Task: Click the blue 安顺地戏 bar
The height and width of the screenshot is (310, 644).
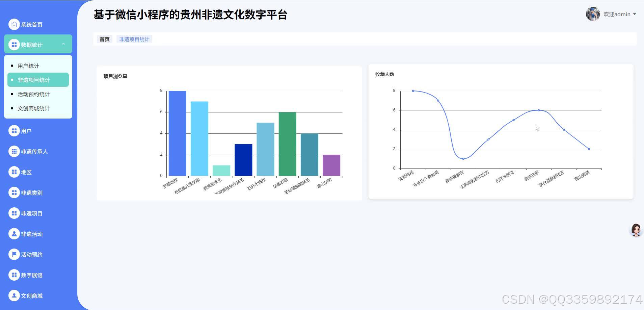Action: tap(178, 133)
